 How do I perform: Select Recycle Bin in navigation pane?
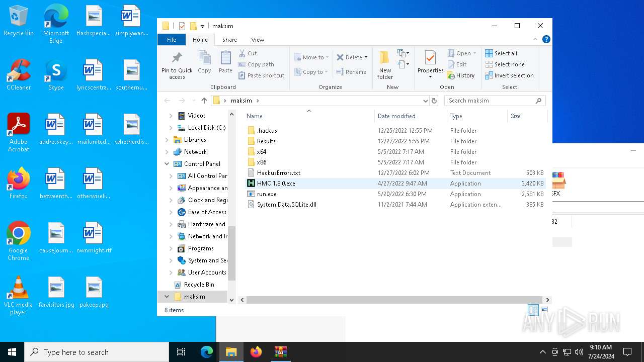click(x=199, y=285)
